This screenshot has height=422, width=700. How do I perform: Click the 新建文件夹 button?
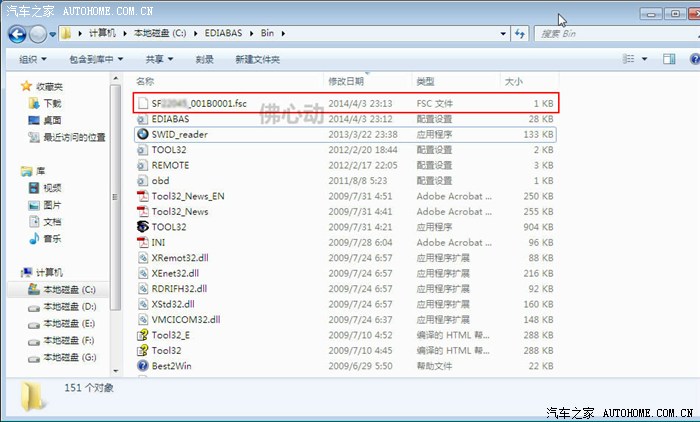[259, 59]
